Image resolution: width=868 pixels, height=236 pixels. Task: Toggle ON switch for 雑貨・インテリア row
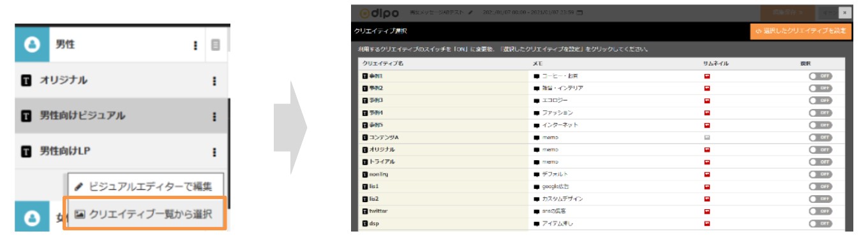tap(820, 88)
